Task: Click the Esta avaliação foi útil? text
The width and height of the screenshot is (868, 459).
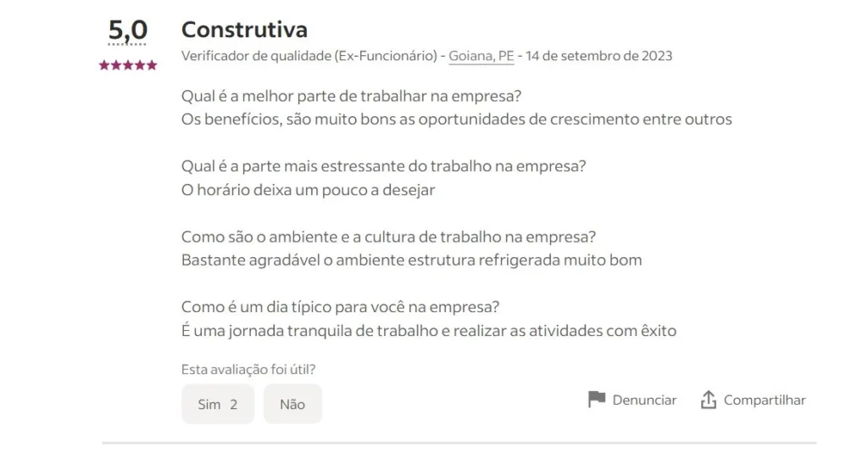Action: [x=248, y=369]
